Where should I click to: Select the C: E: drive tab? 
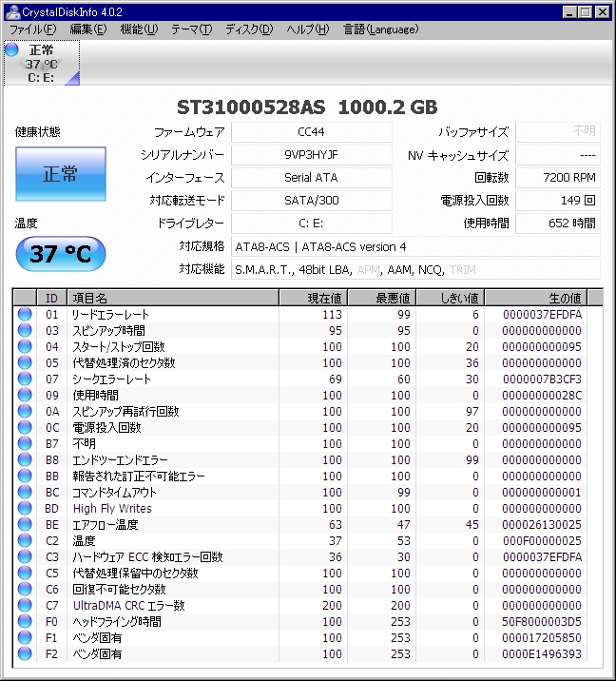(41, 64)
